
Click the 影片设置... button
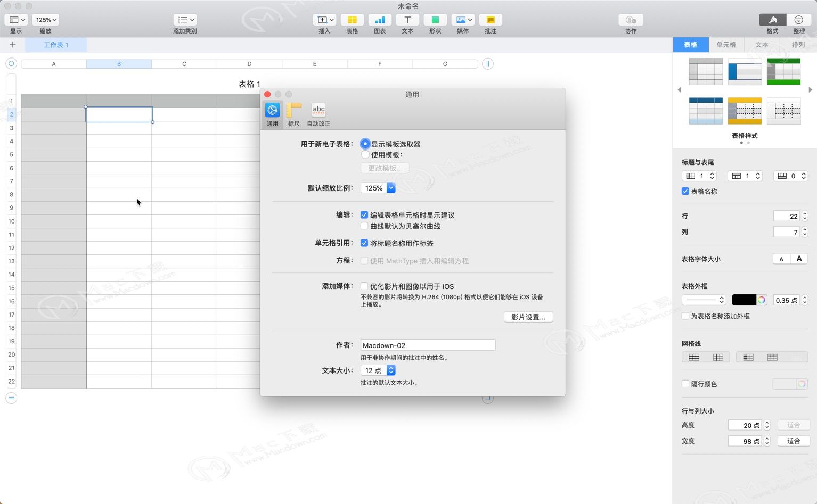528,317
